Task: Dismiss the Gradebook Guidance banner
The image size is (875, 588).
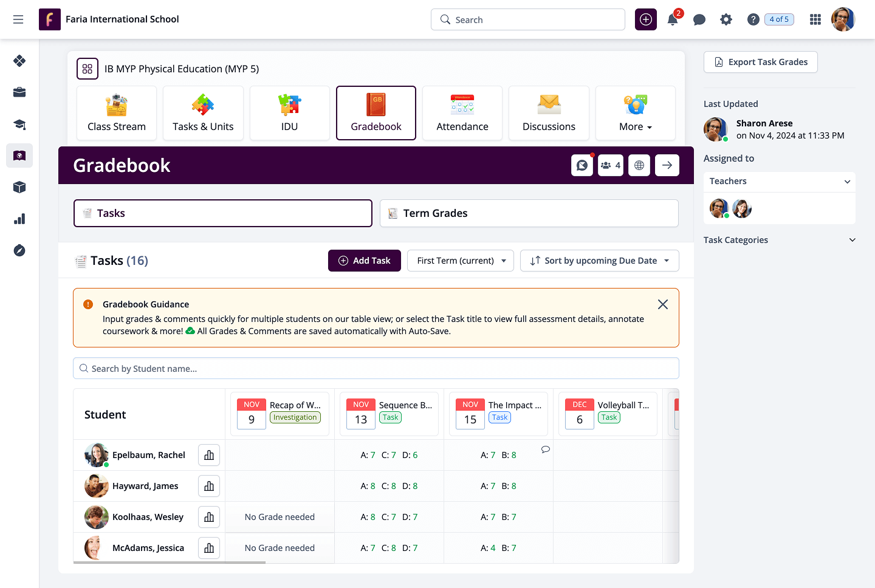Action: point(662,304)
